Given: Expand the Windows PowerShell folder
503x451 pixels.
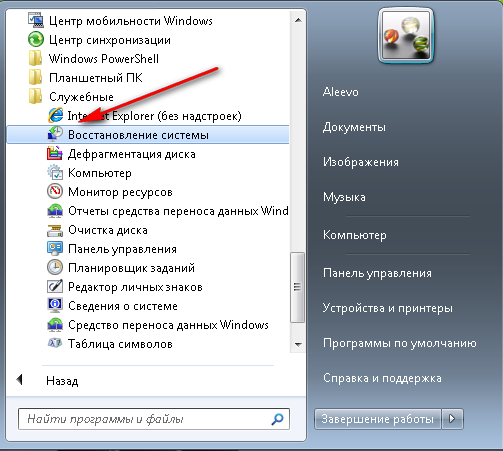Looking at the screenshot, I should click(104, 59).
